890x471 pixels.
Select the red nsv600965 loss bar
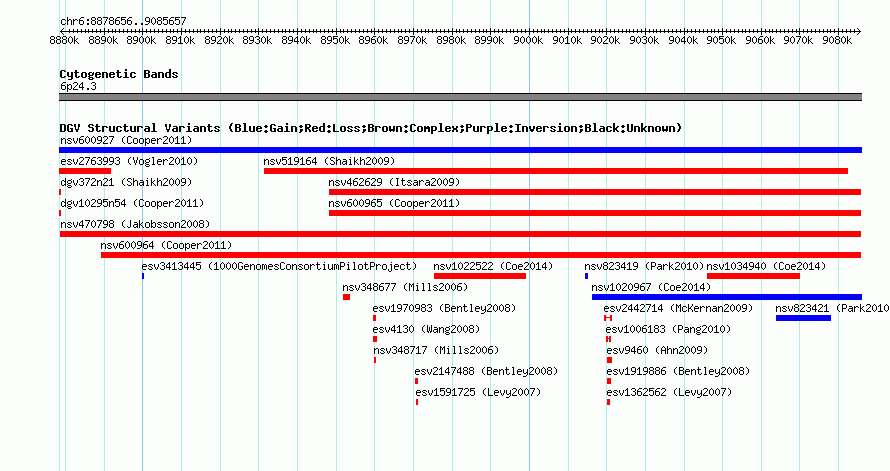coord(595,213)
